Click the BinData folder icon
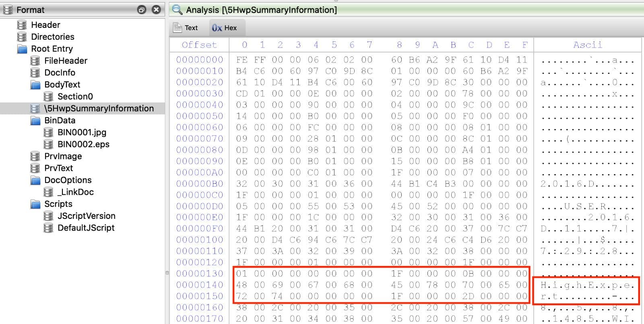Image resolution: width=644 pixels, height=324 pixels. click(35, 121)
